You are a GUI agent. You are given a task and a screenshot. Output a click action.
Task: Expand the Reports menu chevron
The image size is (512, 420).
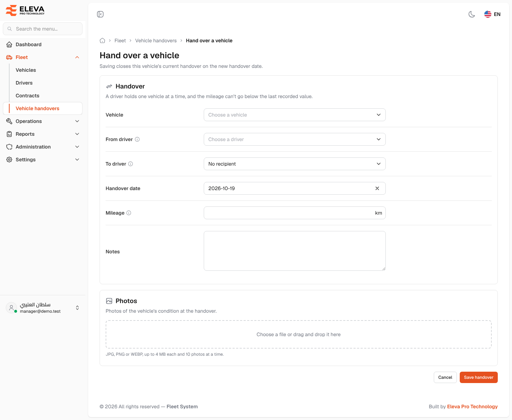click(x=77, y=134)
